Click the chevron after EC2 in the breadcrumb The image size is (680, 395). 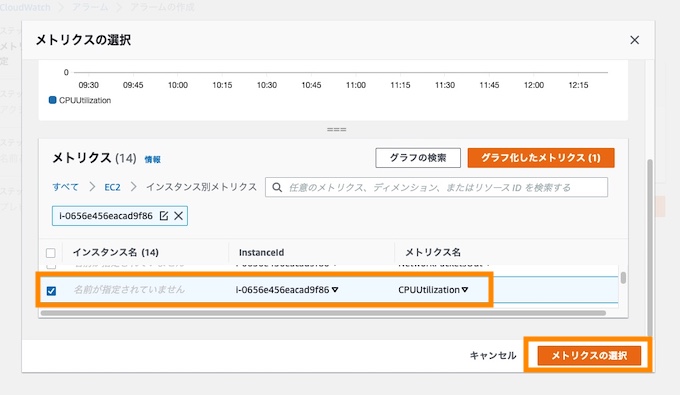[x=134, y=187]
